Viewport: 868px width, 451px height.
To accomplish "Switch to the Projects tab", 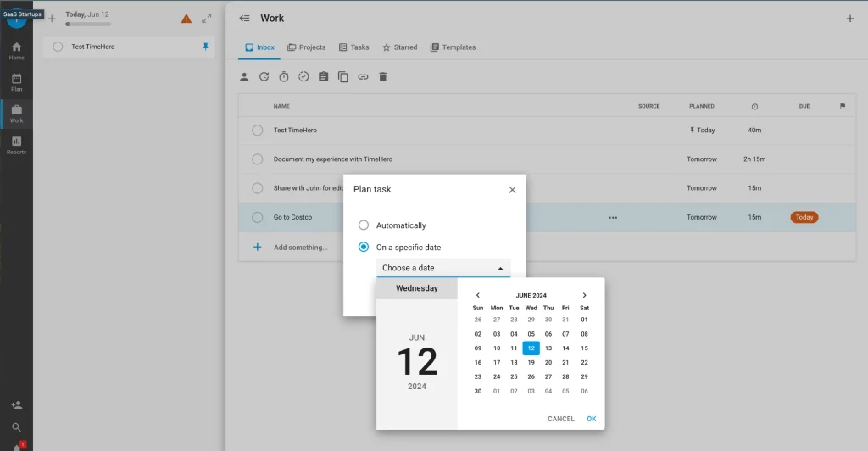I will click(306, 47).
